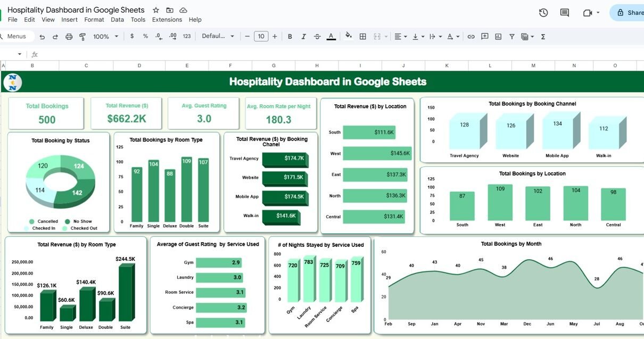
Task: Move document to a folder
Action: (x=170, y=10)
